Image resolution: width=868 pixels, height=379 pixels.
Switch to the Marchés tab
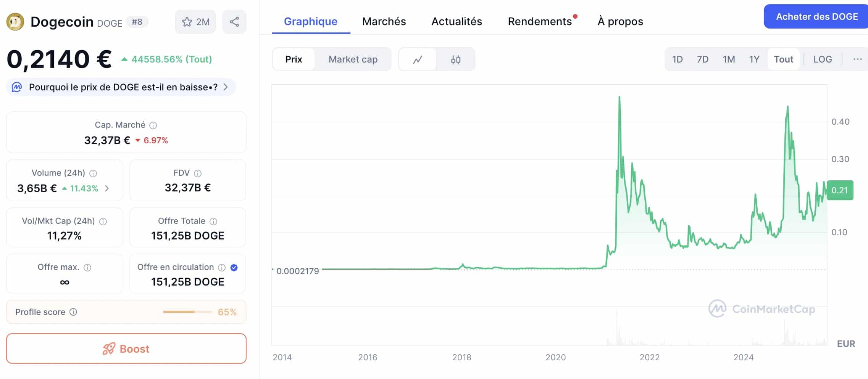point(384,21)
